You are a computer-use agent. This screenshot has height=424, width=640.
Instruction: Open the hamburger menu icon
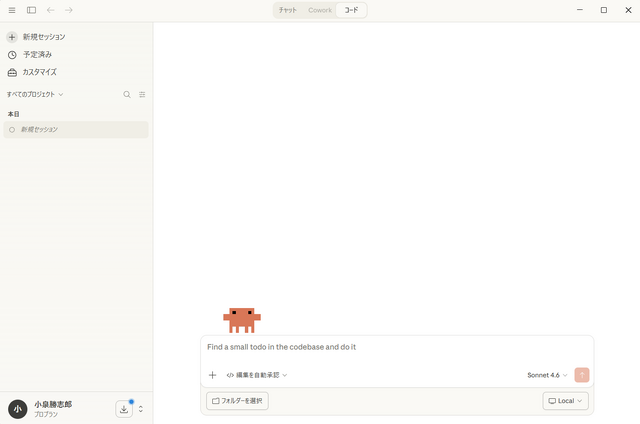pos(12,10)
